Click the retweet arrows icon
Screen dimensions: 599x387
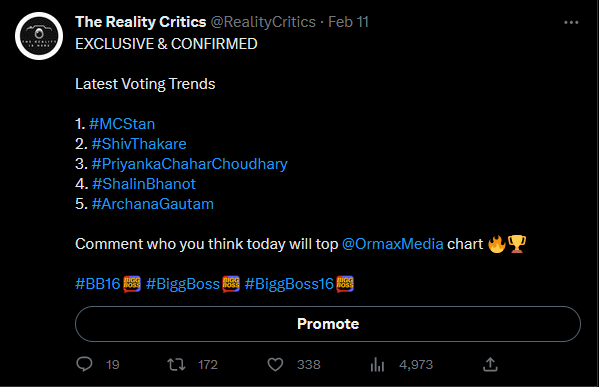(x=176, y=364)
